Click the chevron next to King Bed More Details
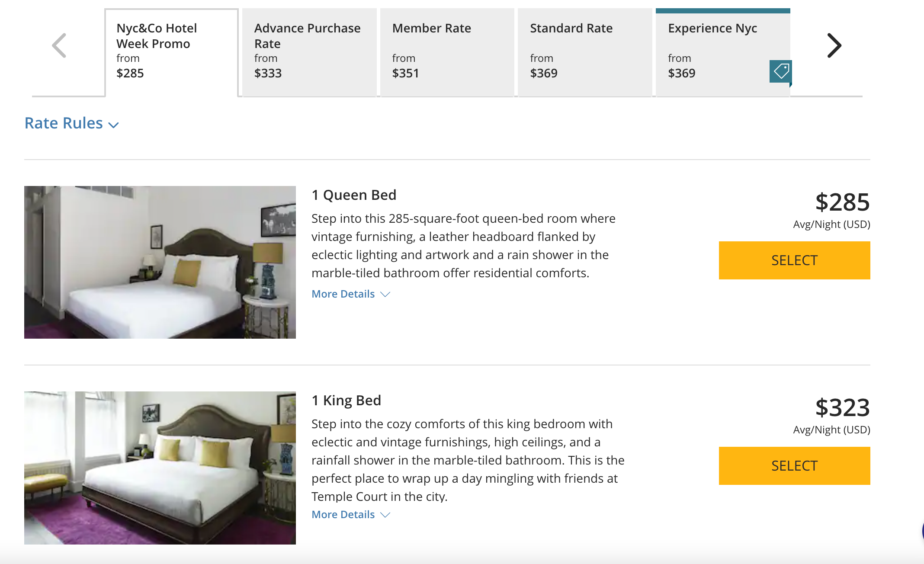 pos(385,515)
